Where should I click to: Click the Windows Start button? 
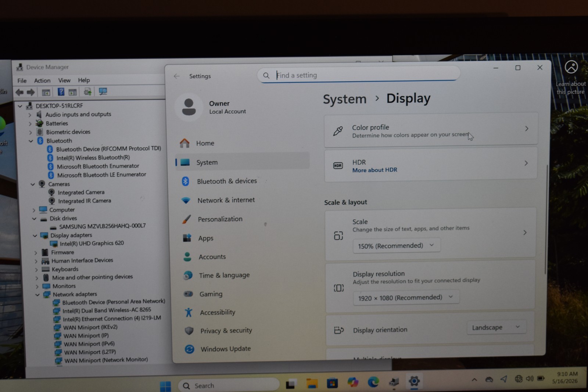point(165,386)
